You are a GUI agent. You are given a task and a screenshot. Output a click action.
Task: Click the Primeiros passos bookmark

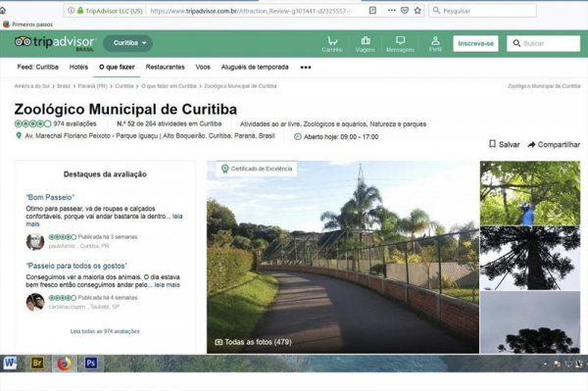point(27,24)
